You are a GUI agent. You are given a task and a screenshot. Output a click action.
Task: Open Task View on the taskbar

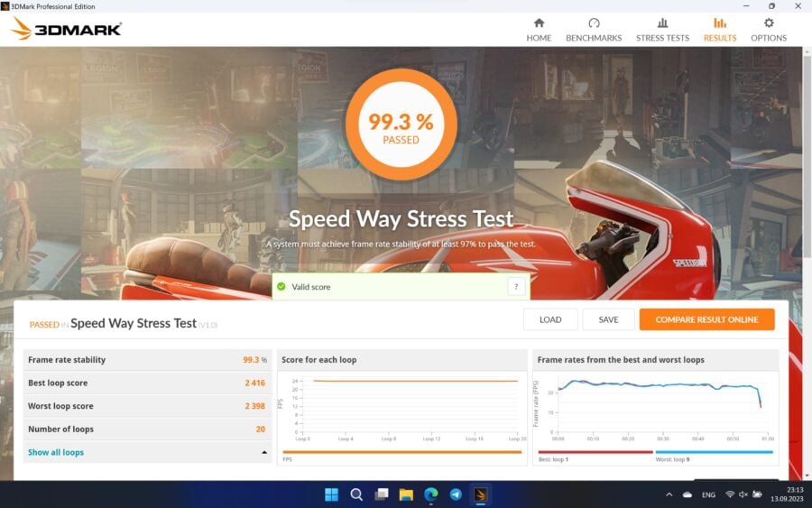(382, 494)
